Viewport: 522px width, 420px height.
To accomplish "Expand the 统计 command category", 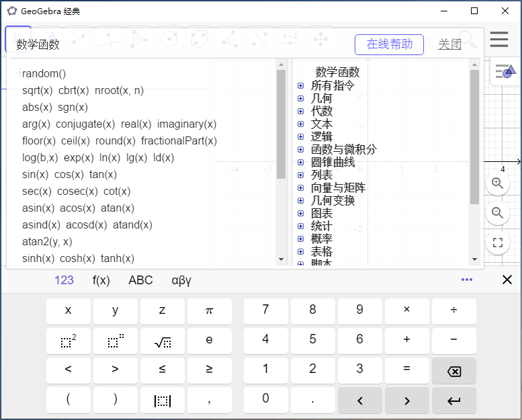I will [x=300, y=226].
